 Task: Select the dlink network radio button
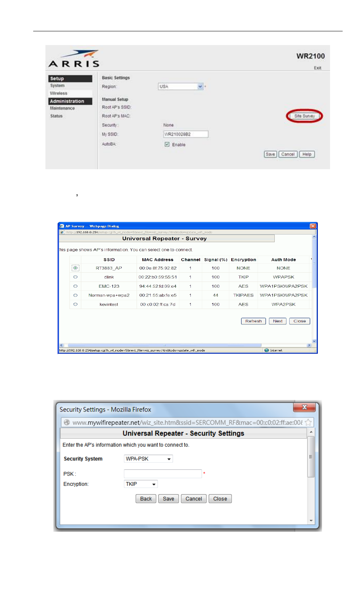[75, 277]
